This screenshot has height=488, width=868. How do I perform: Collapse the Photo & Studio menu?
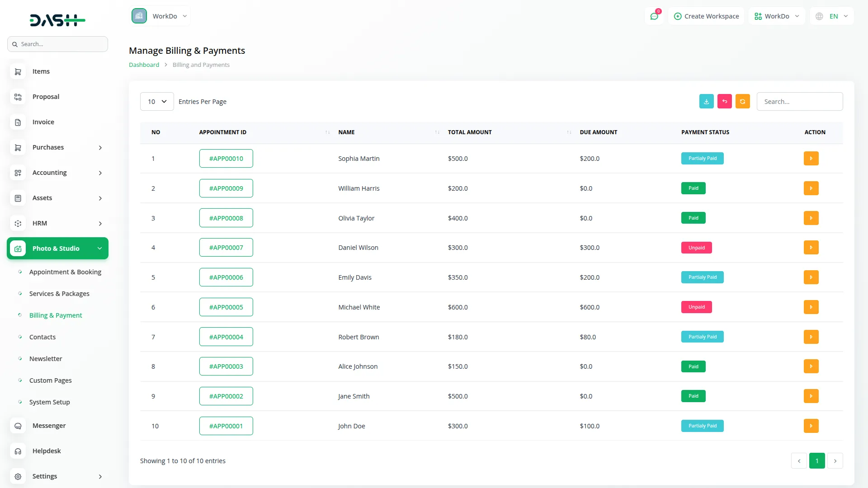click(57, 249)
